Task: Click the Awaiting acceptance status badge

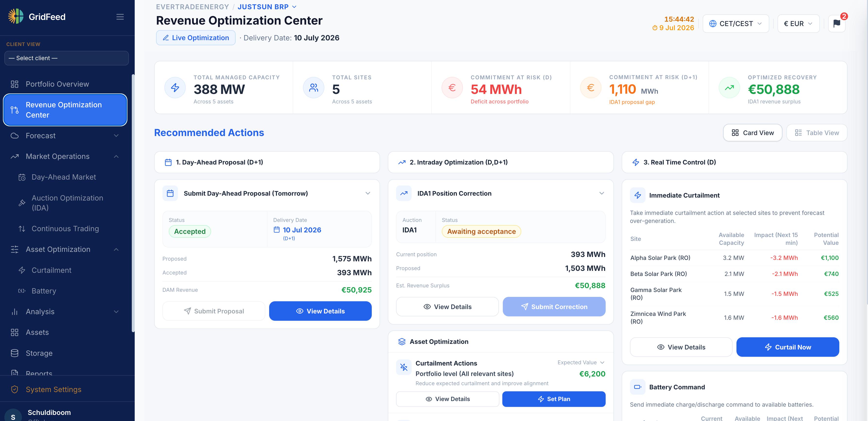Action: click(481, 231)
